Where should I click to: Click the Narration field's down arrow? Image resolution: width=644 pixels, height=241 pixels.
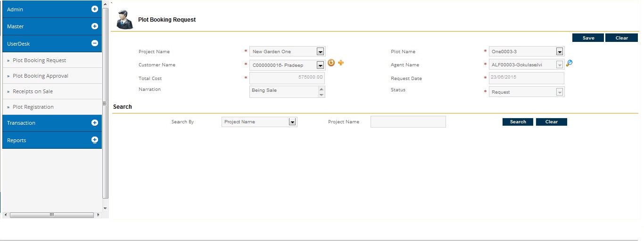322,95
